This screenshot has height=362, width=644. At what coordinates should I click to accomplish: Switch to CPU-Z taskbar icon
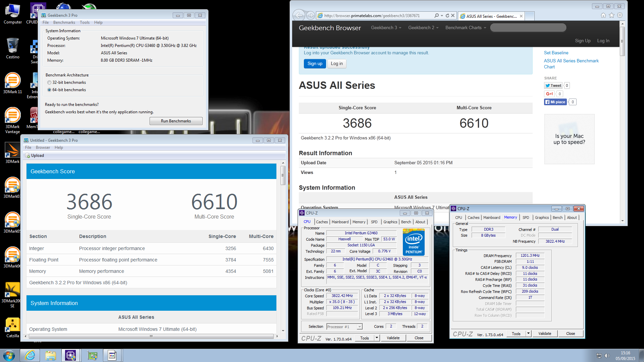[70, 355]
